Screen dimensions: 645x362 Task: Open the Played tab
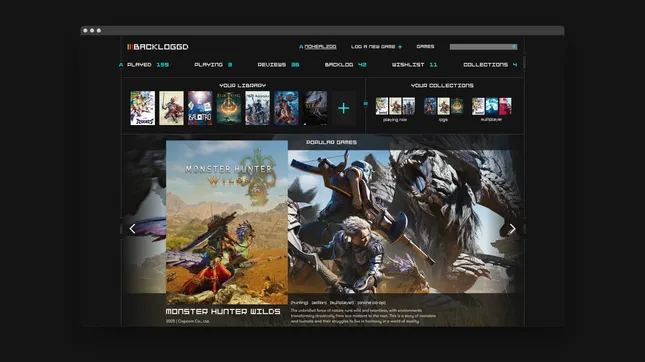click(x=148, y=65)
